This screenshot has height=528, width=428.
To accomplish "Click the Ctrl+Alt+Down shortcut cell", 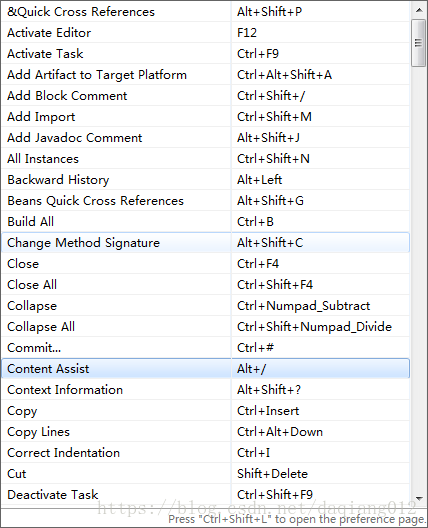I will click(x=321, y=432).
